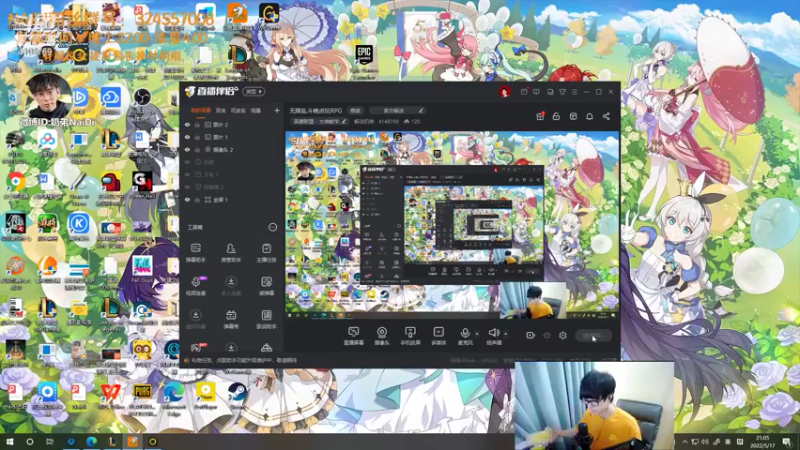Screen dimensions: 800x450
Task: Expand speaker options arrow
Action: tap(506, 334)
